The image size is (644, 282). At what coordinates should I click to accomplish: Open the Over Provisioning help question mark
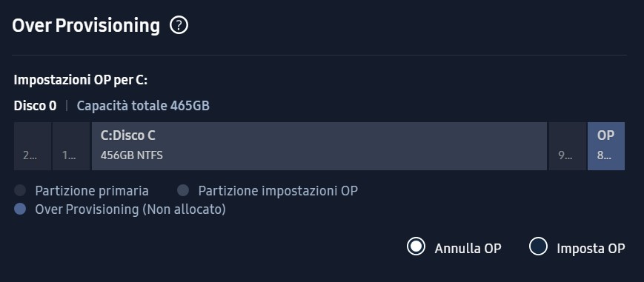(179, 25)
